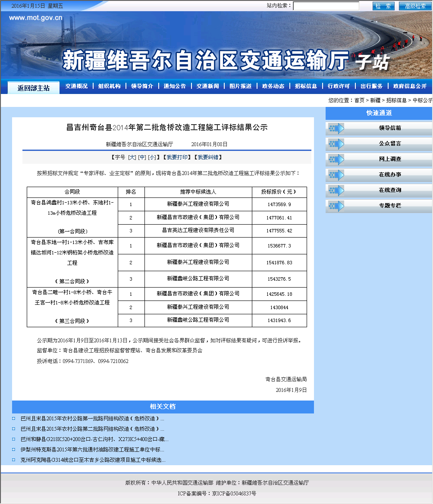433x504 pixels.
Task: Open related doc 巴州且末县2015年农村公路第二批路网
Action: 92,429
